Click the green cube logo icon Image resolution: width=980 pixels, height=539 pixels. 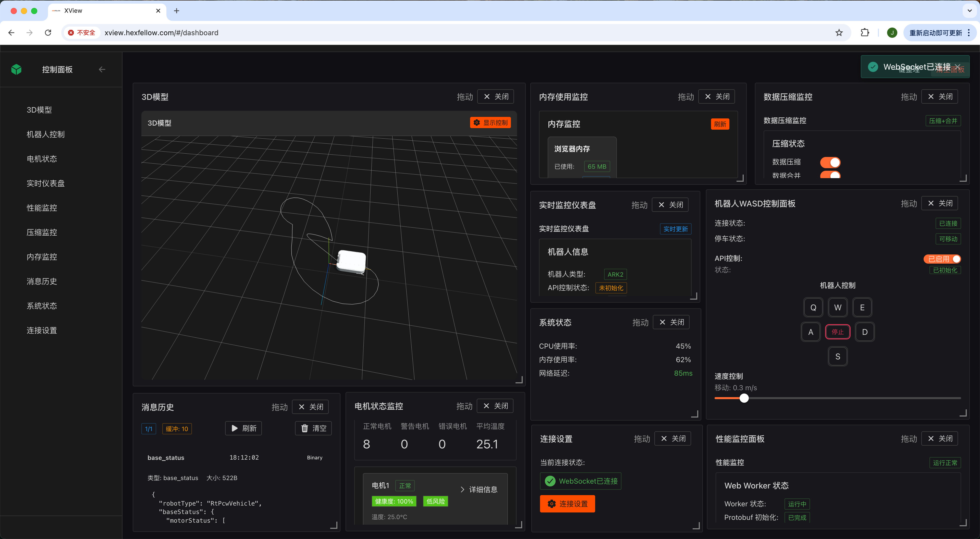[16, 69]
